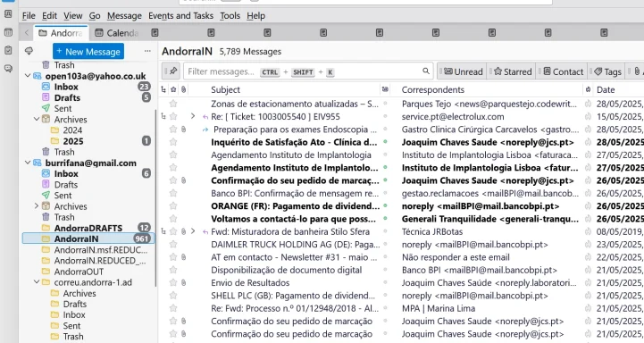Click the tab scroll-left arrow
The width and height of the screenshot is (644, 343).
[26, 33]
